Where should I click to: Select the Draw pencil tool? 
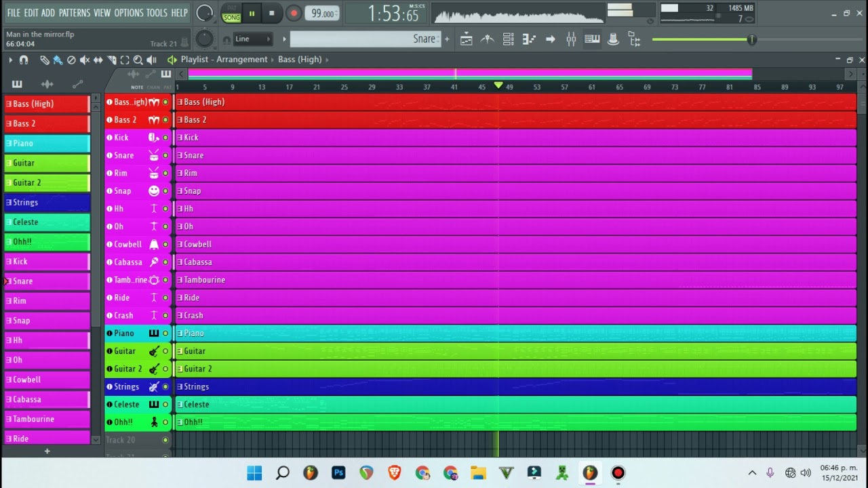click(44, 60)
